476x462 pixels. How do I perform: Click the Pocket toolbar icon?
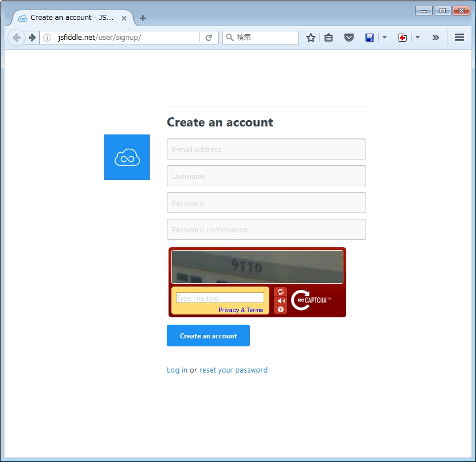pyautogui.click(x=349, y=38)
